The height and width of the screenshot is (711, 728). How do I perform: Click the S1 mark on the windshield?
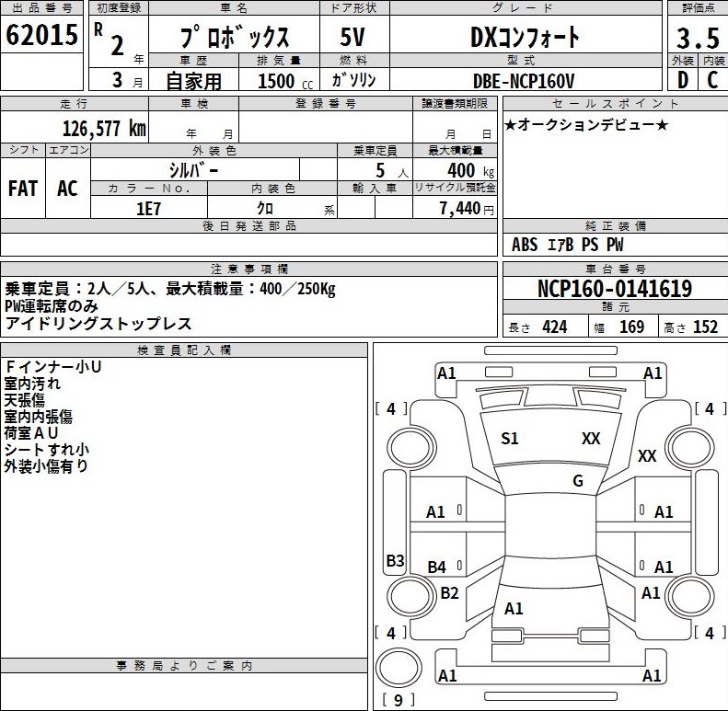pos(509,439)
